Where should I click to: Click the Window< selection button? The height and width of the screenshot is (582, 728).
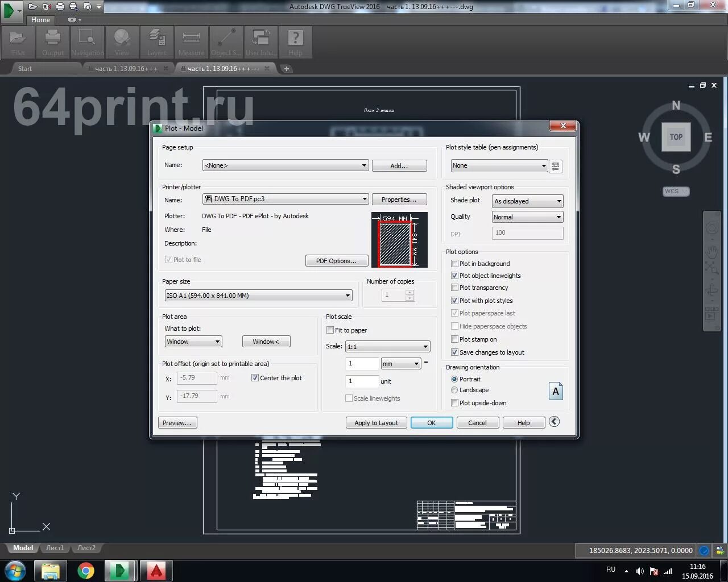pos(266,342)
